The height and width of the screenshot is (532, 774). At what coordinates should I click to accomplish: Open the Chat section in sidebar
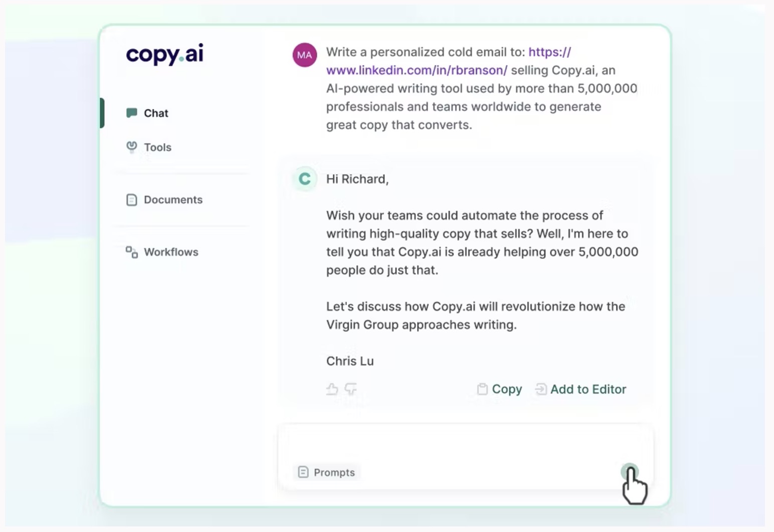(x=147, y=113)
